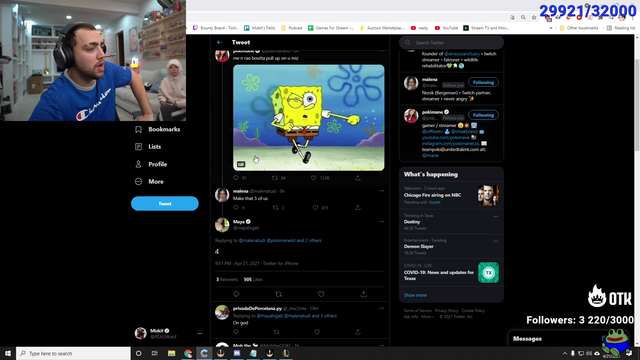640x360 pixels.
Task: Open options menu on malena's reply tweet
Action: [x=382, y=191]
